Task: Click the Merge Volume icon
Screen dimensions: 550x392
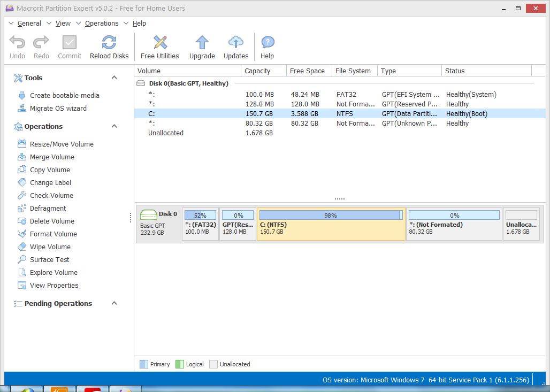Action: point(22,157)
